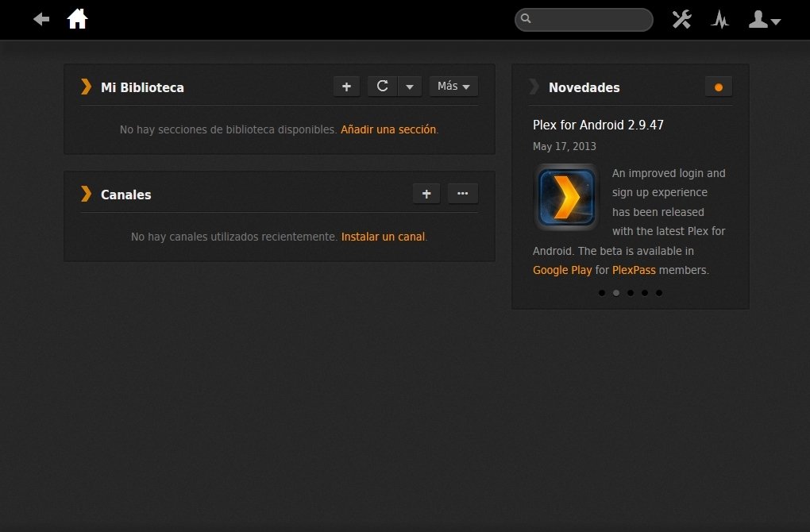Add a channel with Canales plus button
This screenshot has height=532, width=810.
(426, 194)
